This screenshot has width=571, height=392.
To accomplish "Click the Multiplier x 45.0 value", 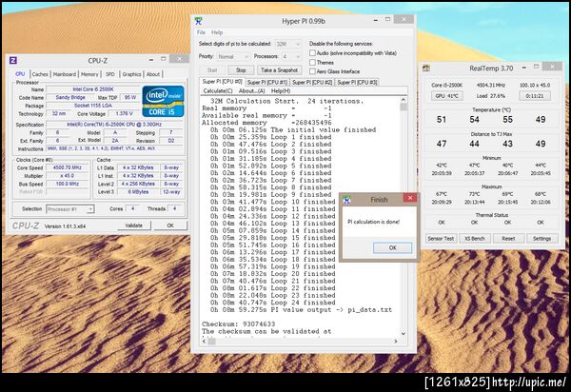I will pyautogui.click(x=68, y=176).
